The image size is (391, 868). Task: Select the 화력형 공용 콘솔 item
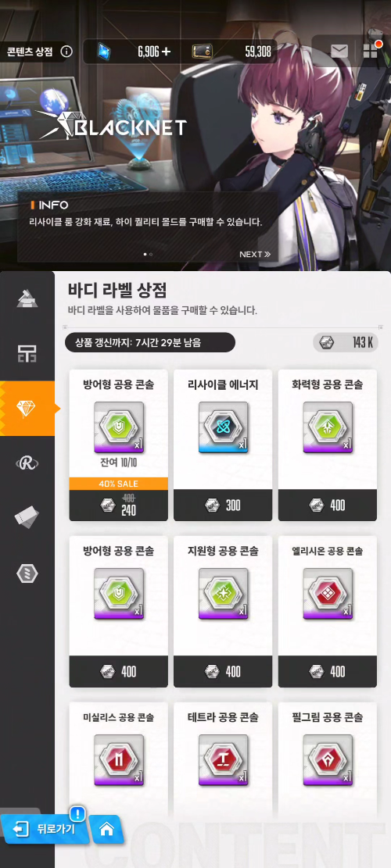coord(328,445)
